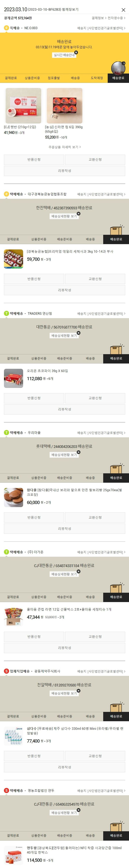
Task: Close the order detail page
Action: click(x=123, y=10)
